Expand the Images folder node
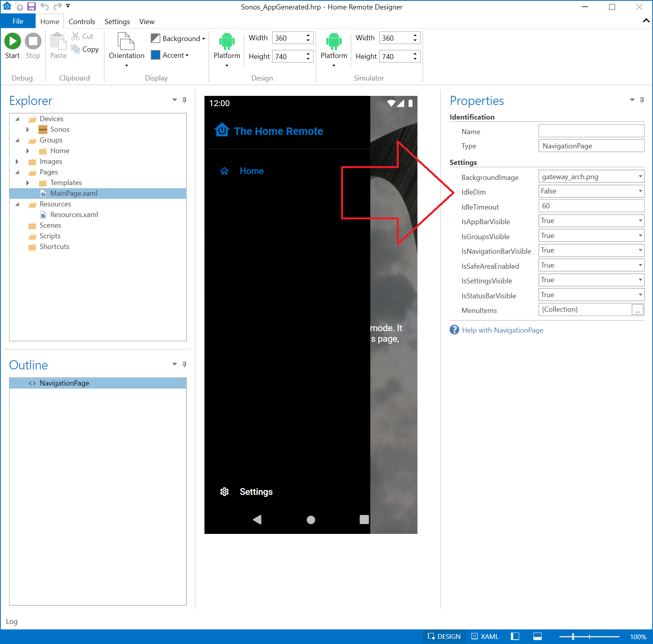Image resolution: width=653 pixels, height=644 pixels. coord(17,161)
